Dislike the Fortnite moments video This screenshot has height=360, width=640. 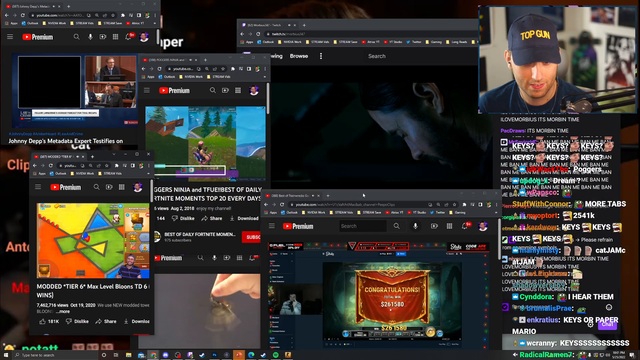coord(183,218)
